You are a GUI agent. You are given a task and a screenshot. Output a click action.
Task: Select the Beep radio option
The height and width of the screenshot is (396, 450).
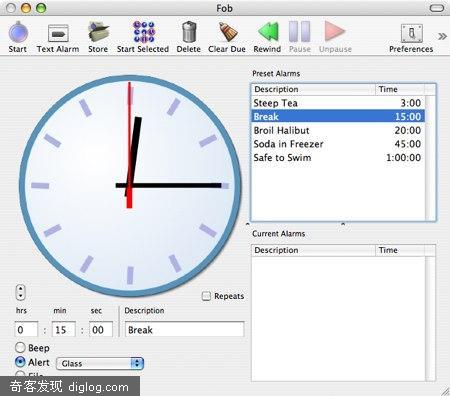pos(20,348)
